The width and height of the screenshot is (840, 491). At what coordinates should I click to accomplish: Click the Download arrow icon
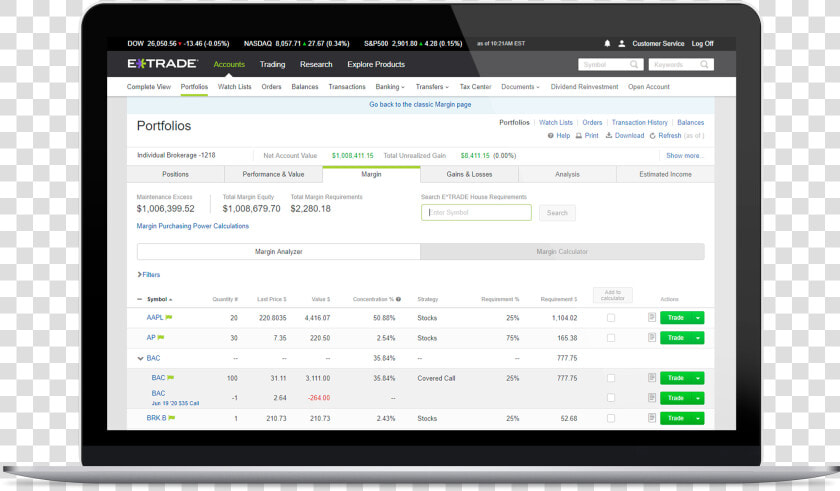[609, 135]
